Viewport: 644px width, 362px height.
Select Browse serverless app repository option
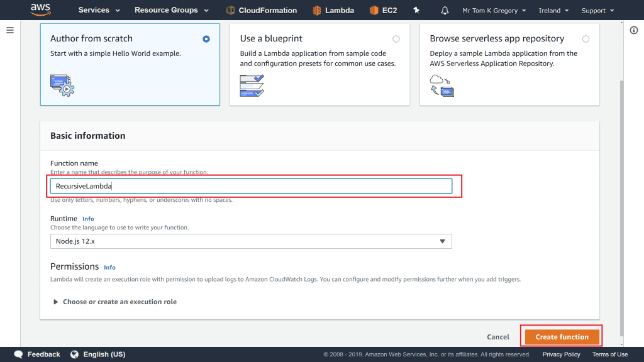tap(586, 39)
